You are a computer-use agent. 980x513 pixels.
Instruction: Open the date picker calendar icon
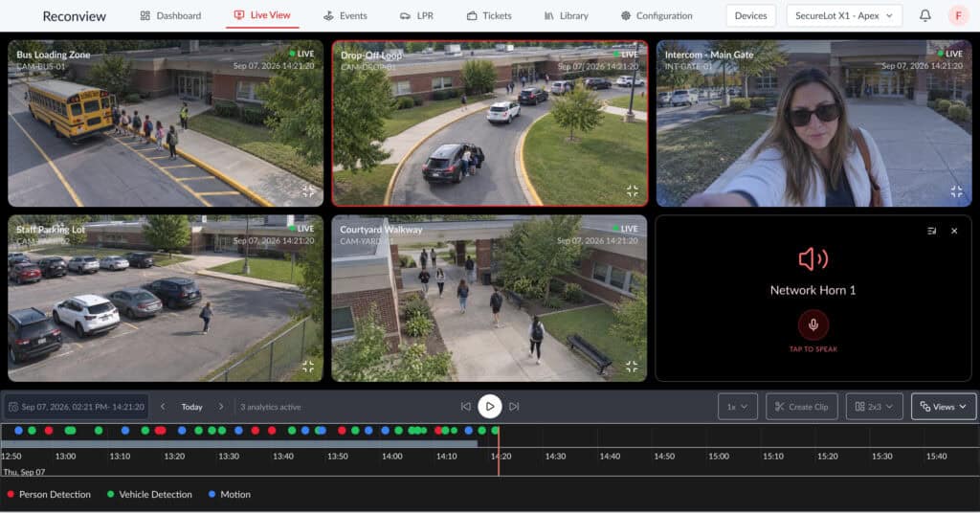pyautogui.click(x=13, y=407)
